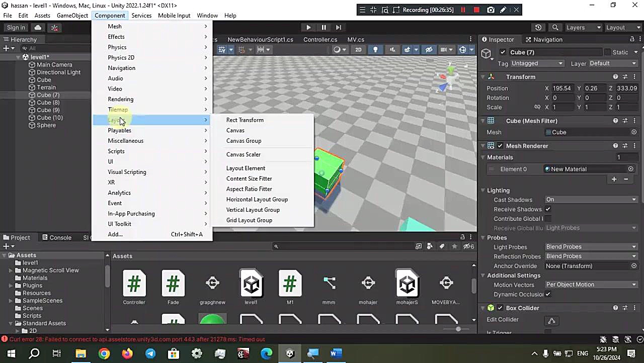Adjust the asset thumbnail size slider
The width and height of the screenshot is (644, 363).
click(x=458, y=329)
